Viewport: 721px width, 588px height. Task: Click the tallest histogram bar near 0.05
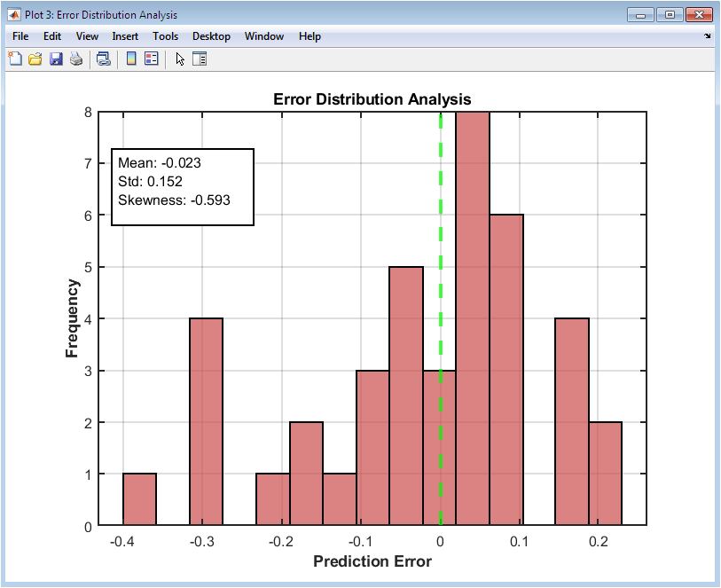473,318
